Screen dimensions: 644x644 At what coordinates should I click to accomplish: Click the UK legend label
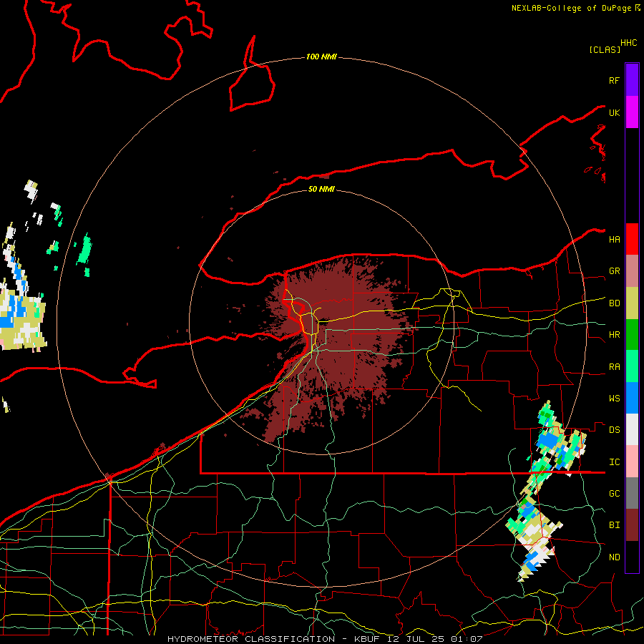point(614,112)
